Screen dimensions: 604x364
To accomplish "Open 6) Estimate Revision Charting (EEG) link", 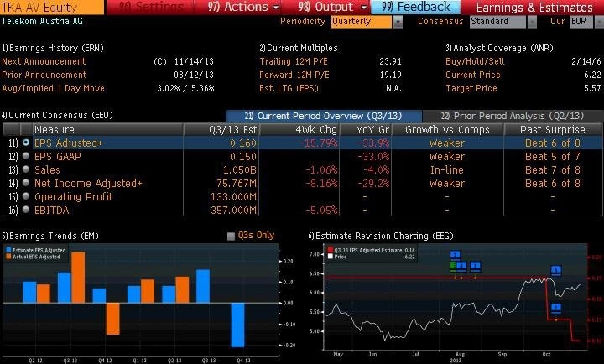I will tap(381, 236).
